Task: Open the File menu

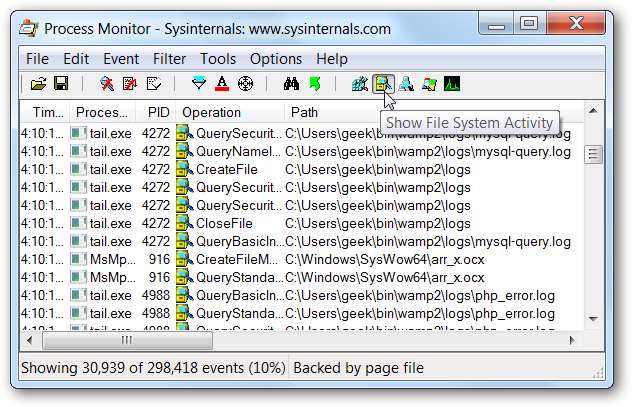Action: coord(37,59)
